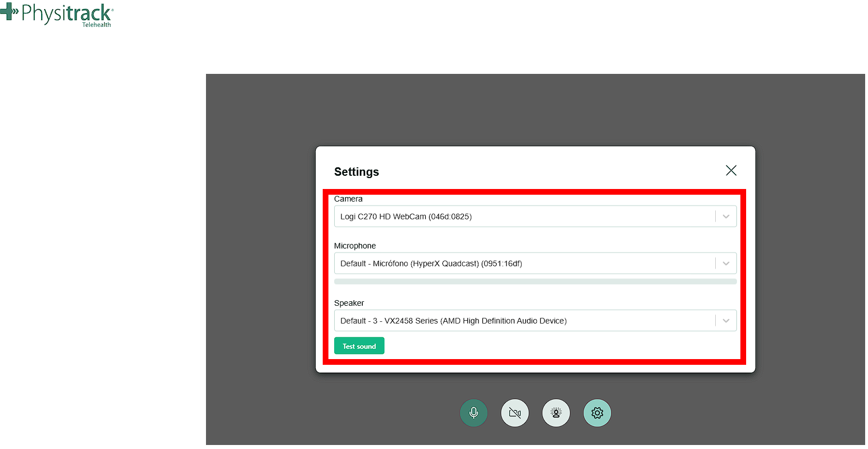Click the gear settings icon
The height and width of the screenshot is (449, 868).
pyautogui.click(x=597, y=413)
